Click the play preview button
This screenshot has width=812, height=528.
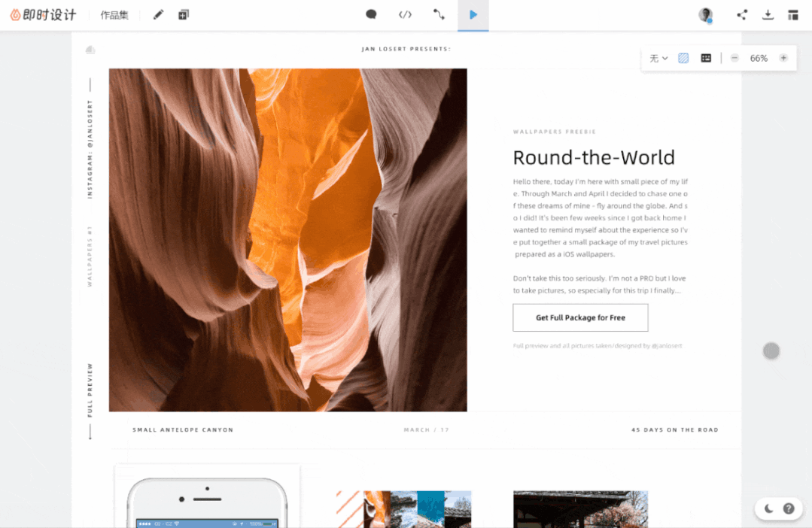pos(473,15)
